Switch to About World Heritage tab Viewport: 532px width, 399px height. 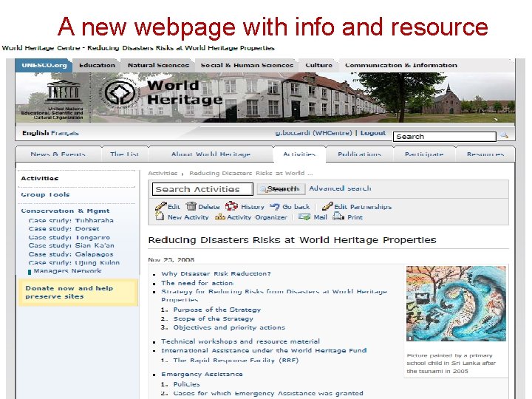[x=211, y=154]
